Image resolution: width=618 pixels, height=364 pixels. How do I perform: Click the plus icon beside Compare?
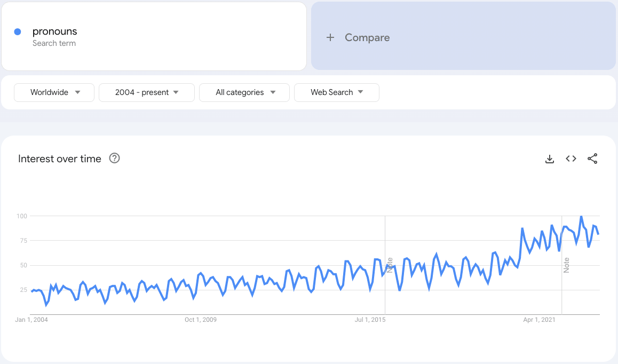click(x=330, y=37)
